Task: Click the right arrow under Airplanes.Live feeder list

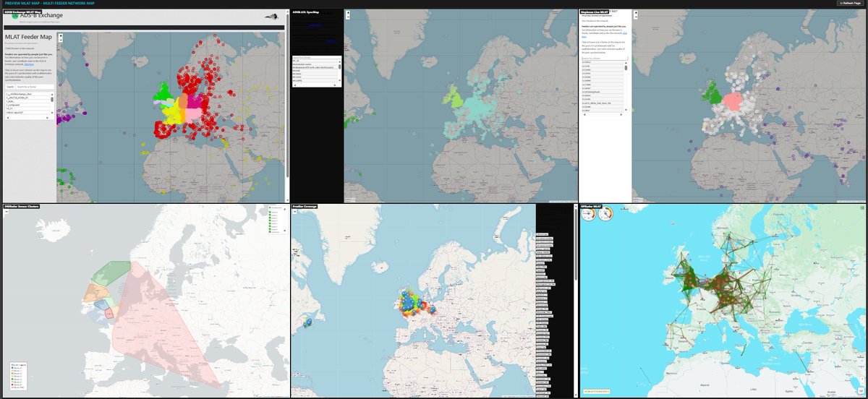Action: 621,114
